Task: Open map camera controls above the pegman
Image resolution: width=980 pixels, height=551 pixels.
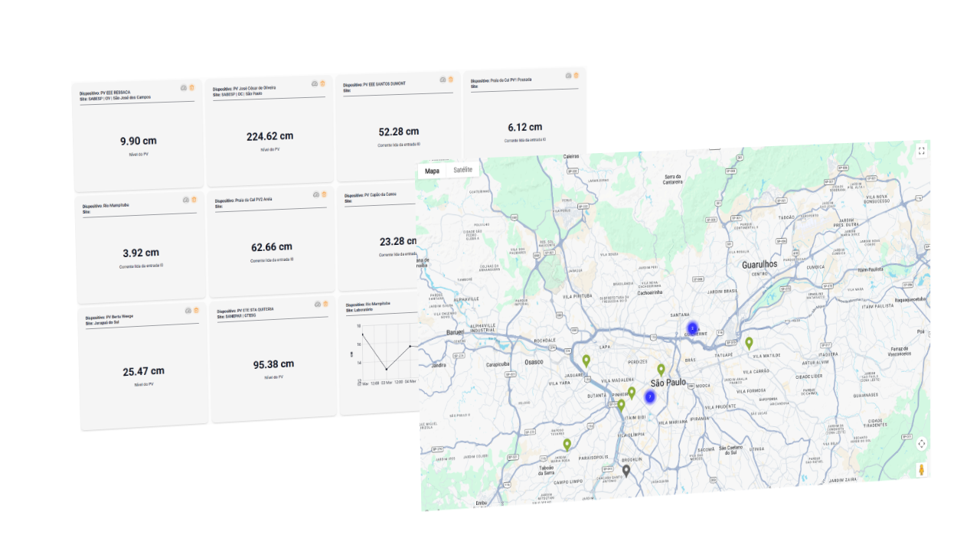Action: pyautogui.click(x=921, y=444)
